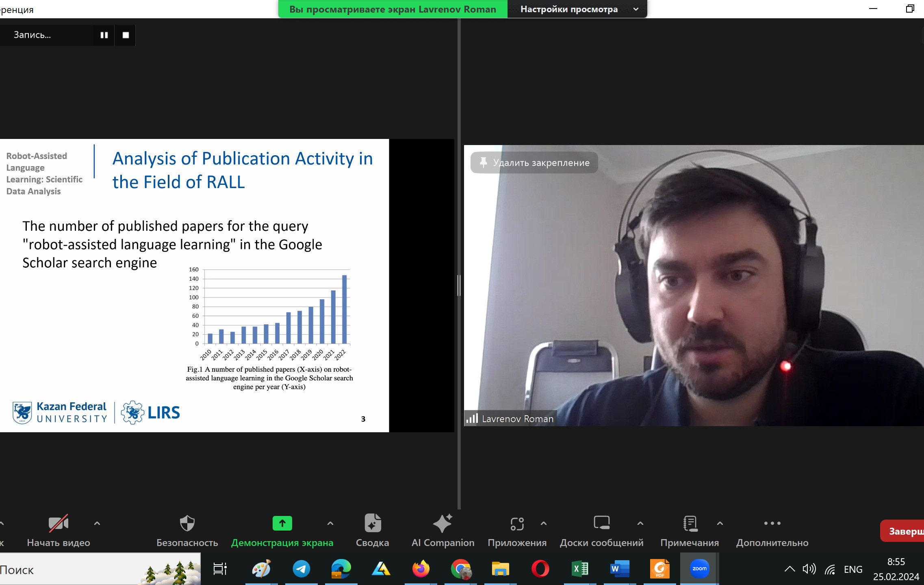Viewport: 924px width, 585px height.
Task: Open the AI Companion sparkle icon
Action: (442, 524)
